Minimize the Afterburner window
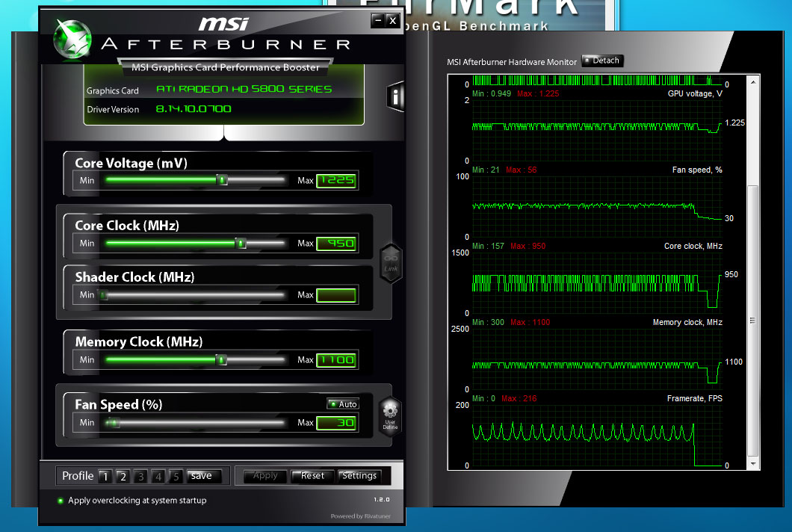Image resolution: width=792 pixels, height=532 pixels. click(377, 20)
